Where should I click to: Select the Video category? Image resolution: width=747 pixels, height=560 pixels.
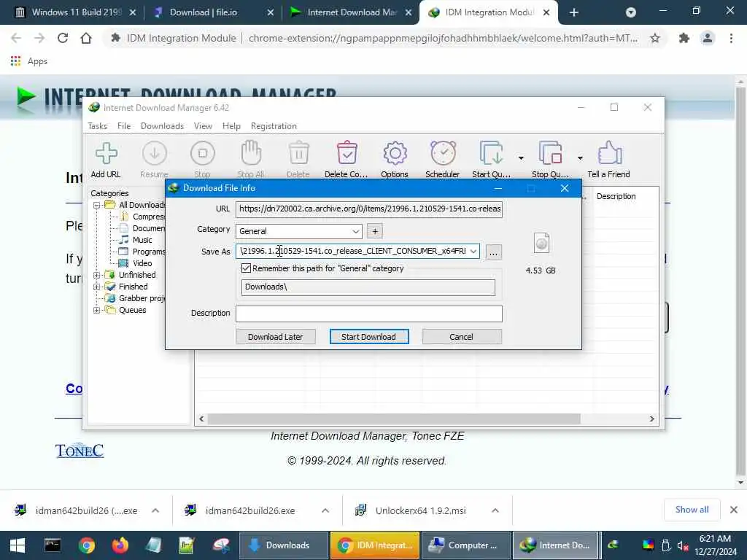[x=142, y=263]
